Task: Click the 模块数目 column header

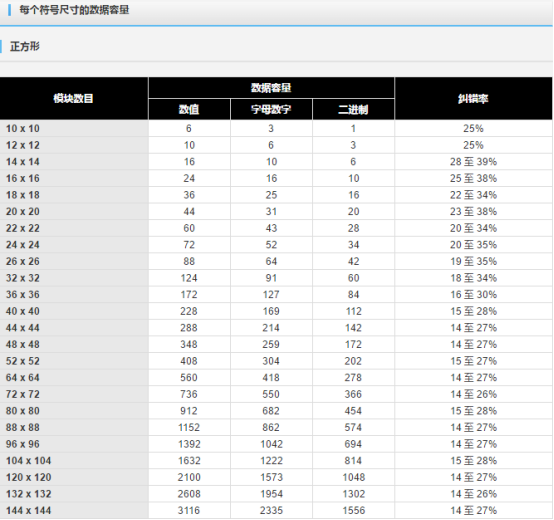Action: tap(73, 98)
